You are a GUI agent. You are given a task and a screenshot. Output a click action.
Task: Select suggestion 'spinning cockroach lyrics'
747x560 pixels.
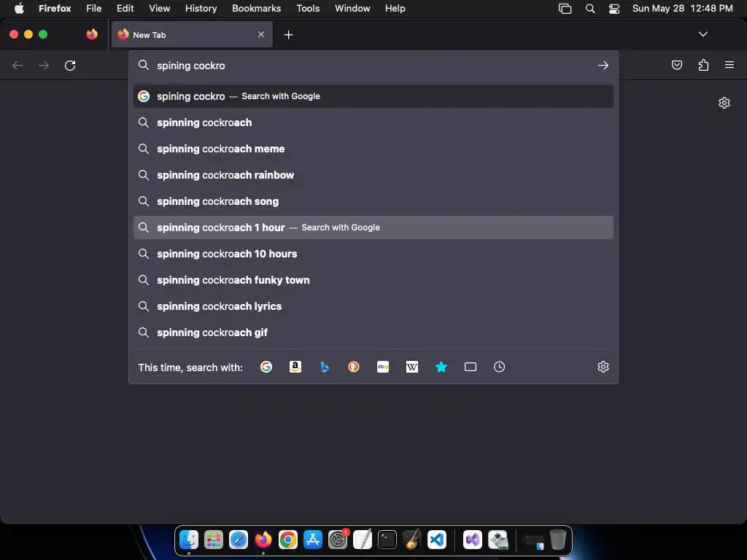(x=373, y=306)
